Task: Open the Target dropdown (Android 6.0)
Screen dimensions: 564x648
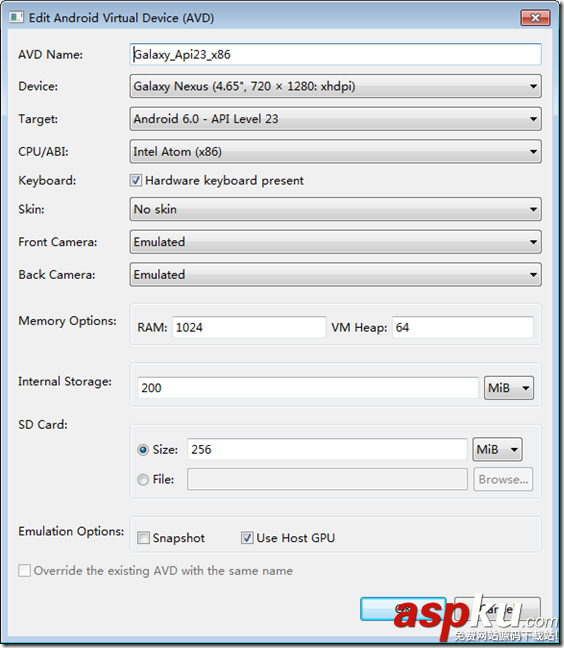Action: pyautogui.click(x=336, y=119)
